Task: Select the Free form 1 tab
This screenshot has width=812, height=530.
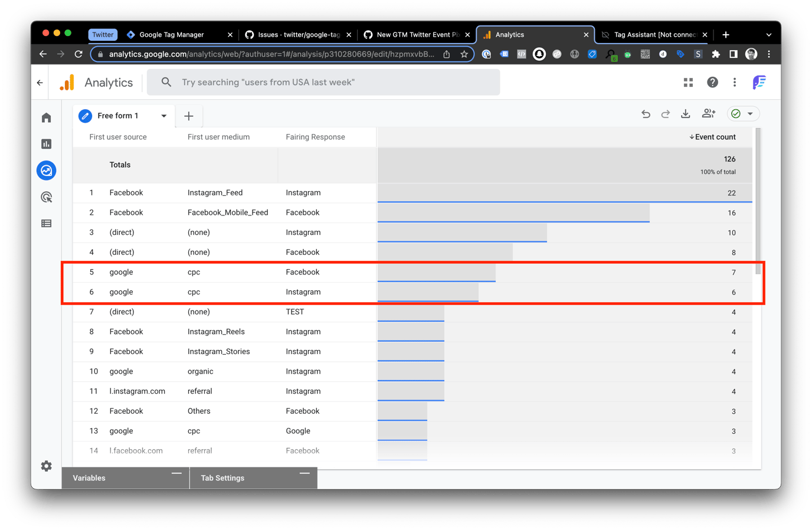Action: click(x=124, y=116)
